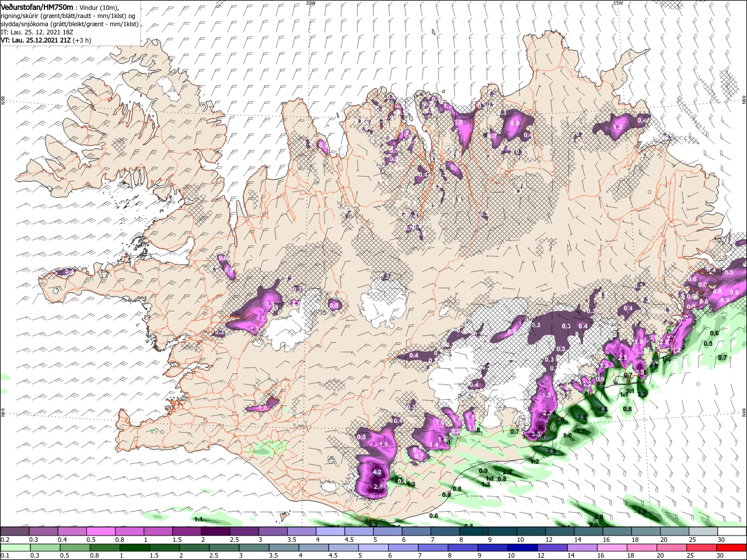Pick the light purple 14–16 rain swatch
This screenshot has height=560, width=747.
coord(582,548)
